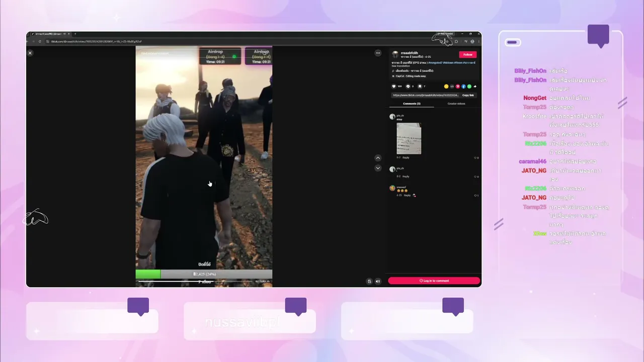This screenshot has height=362, width=644.
Task: Like the emoji comment dated 6-25
Action: tap(475, 196)
